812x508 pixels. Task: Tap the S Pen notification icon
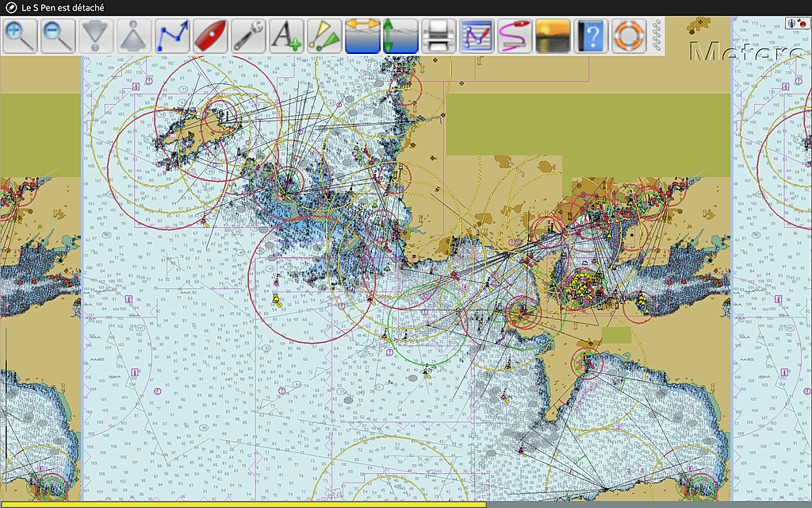pyautogui.click(x=10, y=7)
